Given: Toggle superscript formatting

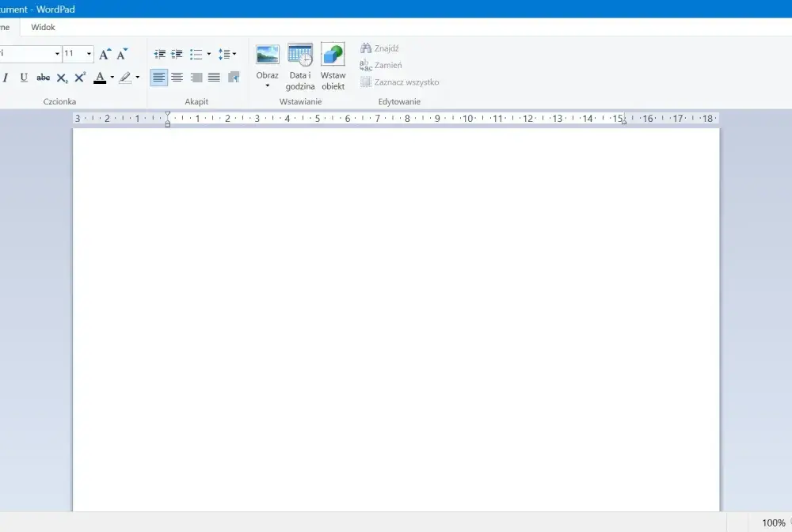Looking at the screenshot, I should [80, 78].
